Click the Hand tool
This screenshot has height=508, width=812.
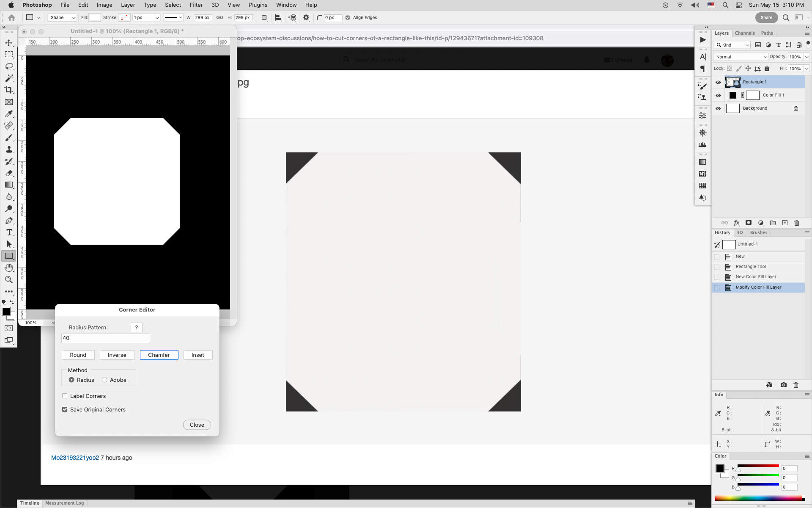9,268
